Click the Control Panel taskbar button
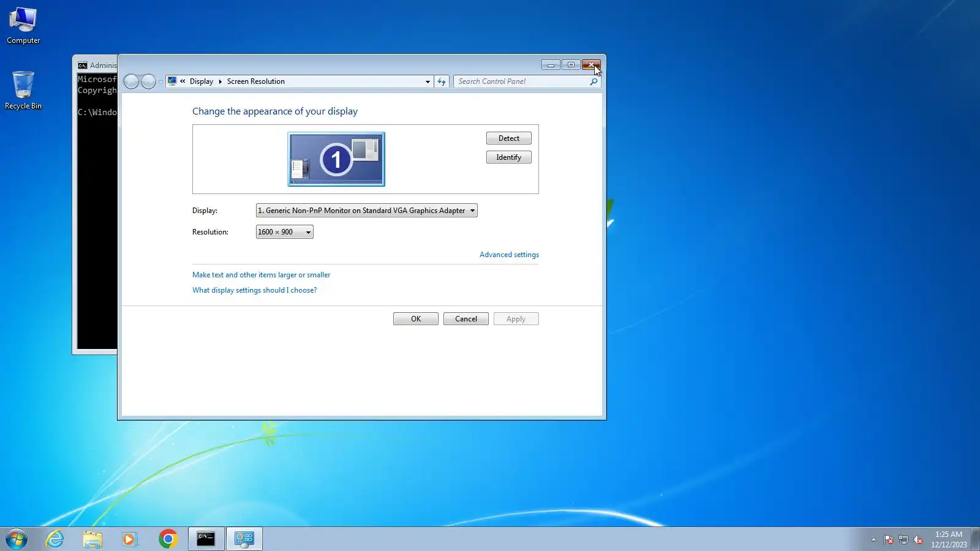 (244, 539)
